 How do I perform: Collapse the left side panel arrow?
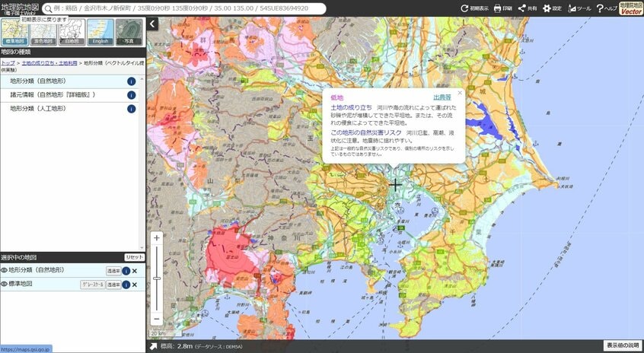[152, 24]
